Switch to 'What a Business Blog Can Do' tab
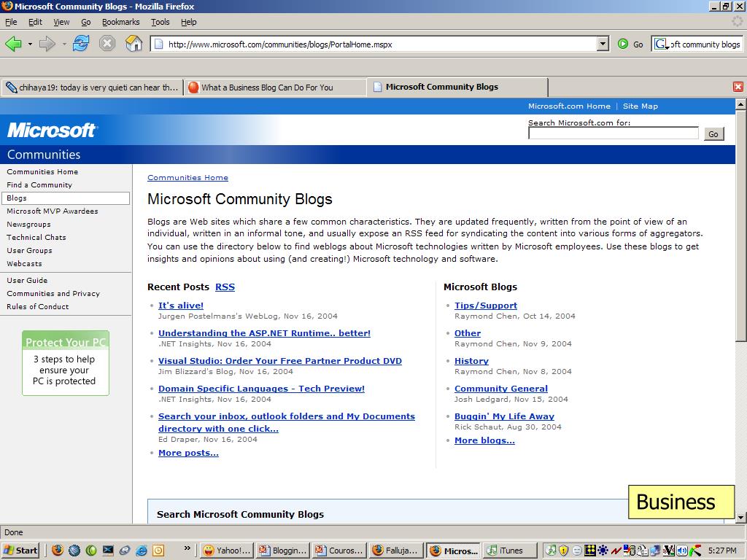The image size is (747, 560). point(275,87)
